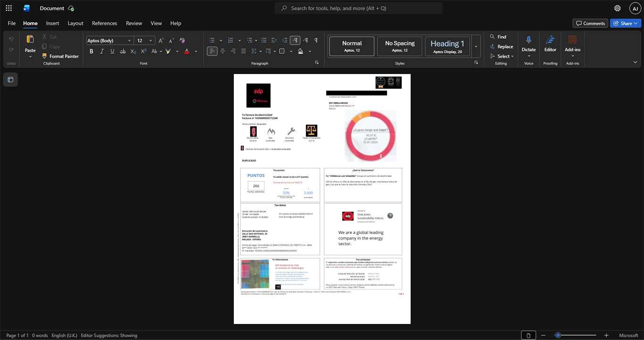Open the app launcher waffle icon
This screenshot has height=340, width=644.
8,8
